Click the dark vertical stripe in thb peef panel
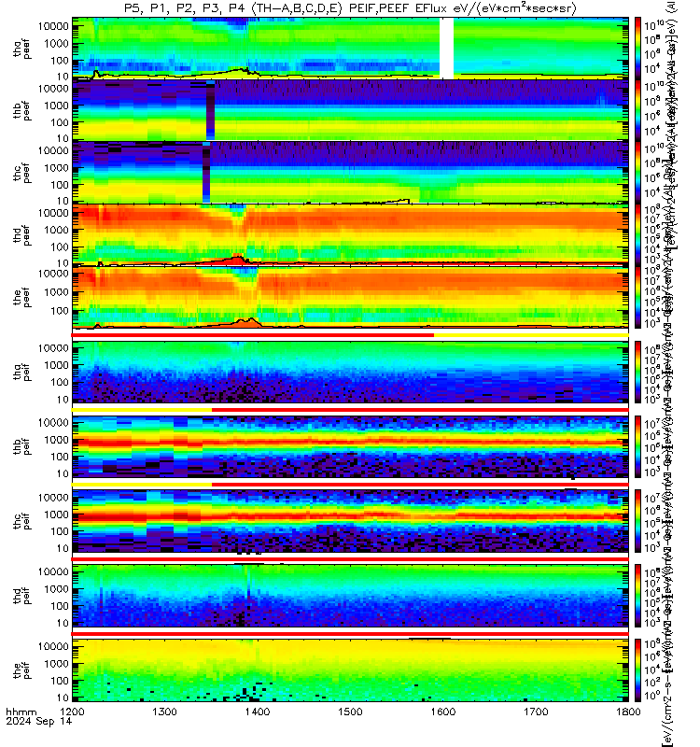 point(211,110)
